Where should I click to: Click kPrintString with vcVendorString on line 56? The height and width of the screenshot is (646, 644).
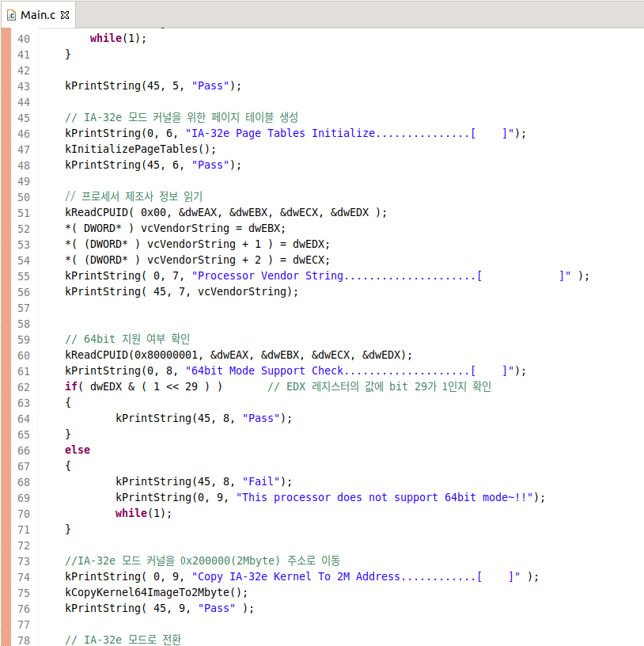tap(182, 291)
